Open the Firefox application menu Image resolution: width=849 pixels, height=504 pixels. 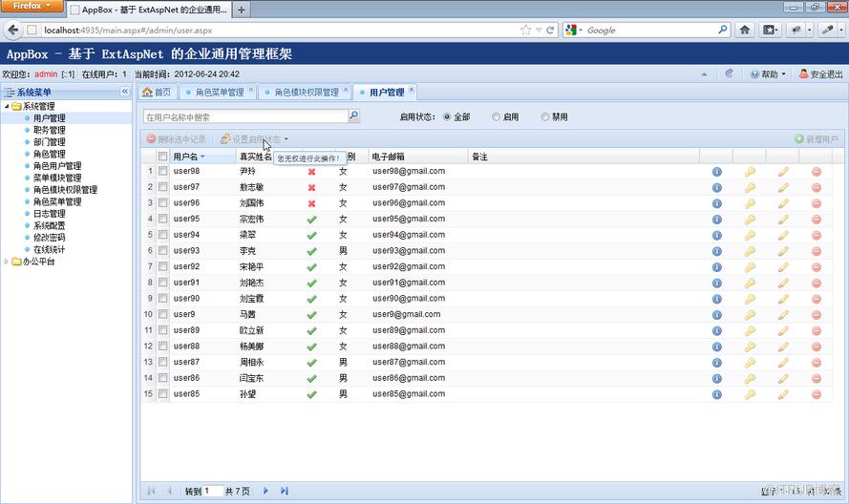point(32,6)
